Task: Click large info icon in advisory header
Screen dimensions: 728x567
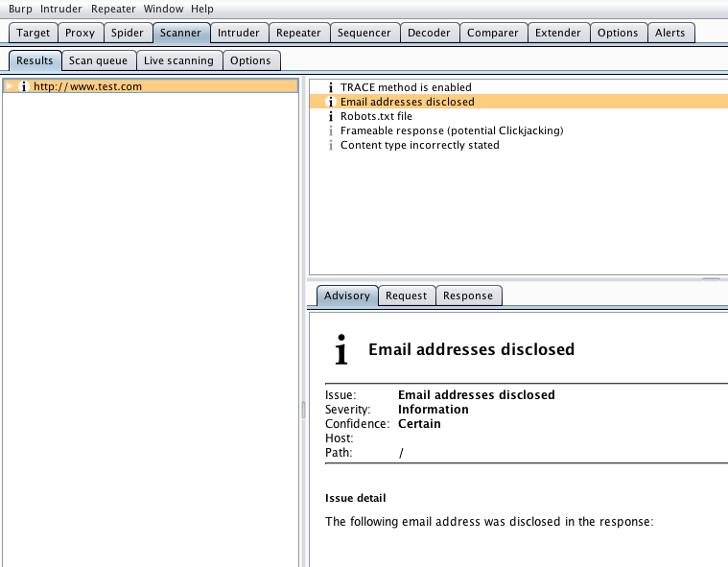Action: 341,349
